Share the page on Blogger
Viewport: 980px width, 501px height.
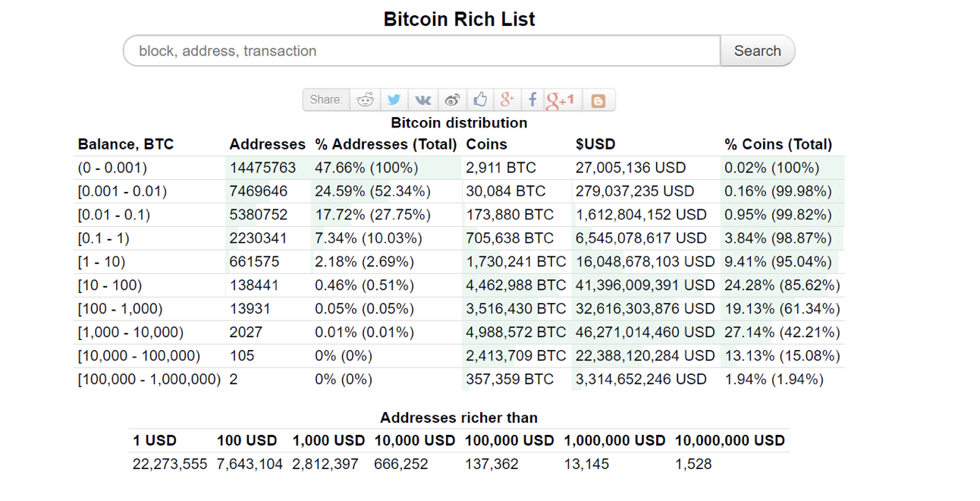point(598,99)
